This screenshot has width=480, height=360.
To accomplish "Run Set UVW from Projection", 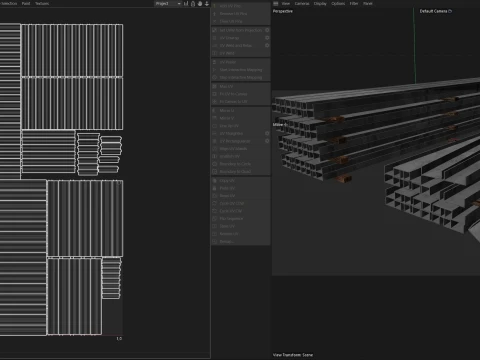I will pyautogui.click(x=237, y=30).
